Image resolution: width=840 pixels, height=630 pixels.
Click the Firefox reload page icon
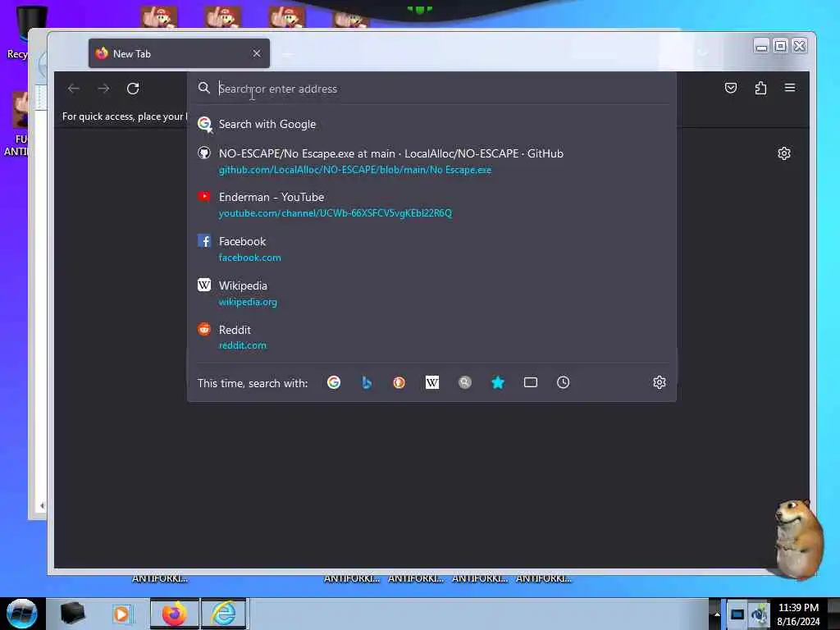(x=133, y=89)
